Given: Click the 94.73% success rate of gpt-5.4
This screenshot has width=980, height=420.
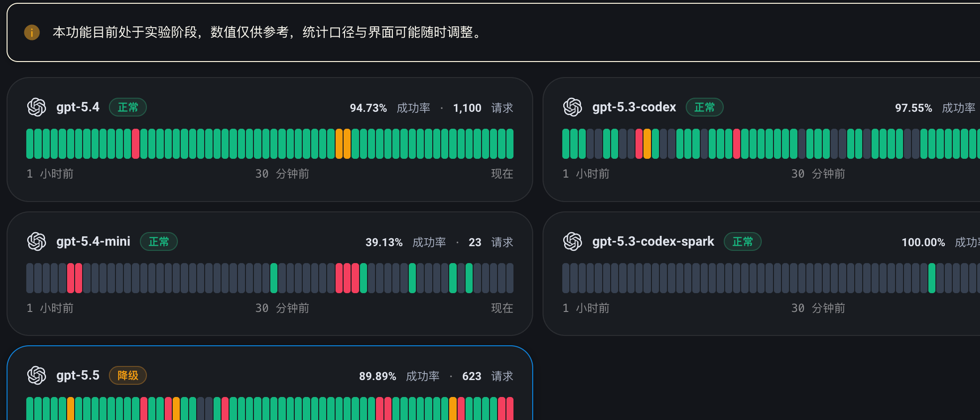Looking at the screenshot, I should point(368,108).
